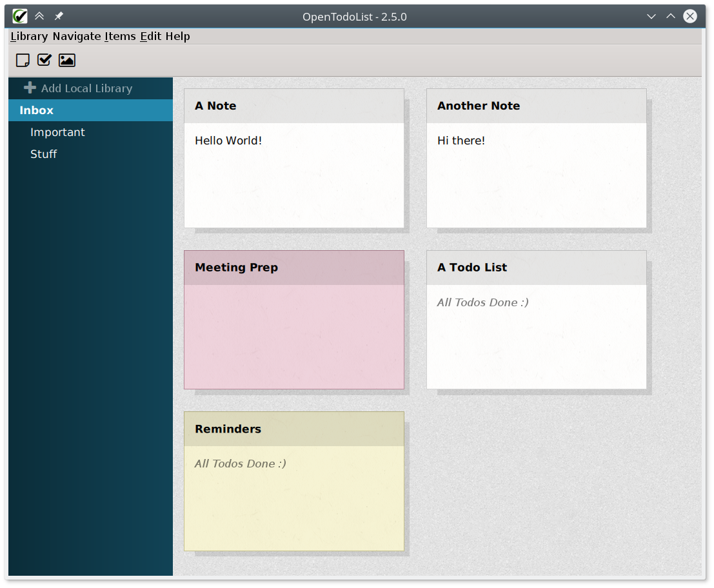
Task: Open the Navigate menu
Action: click(77, 36)
